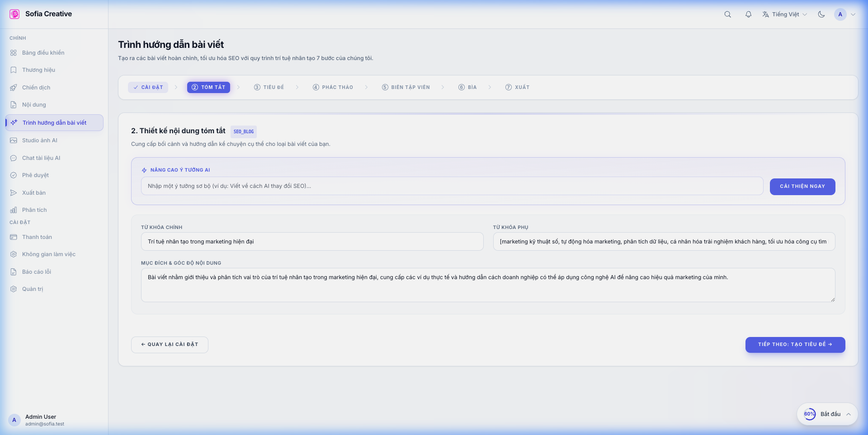This screenshot has width=868, height=435.
Task: Open Studio ảnh AI image icon
Action: click(x=14, y=140)
